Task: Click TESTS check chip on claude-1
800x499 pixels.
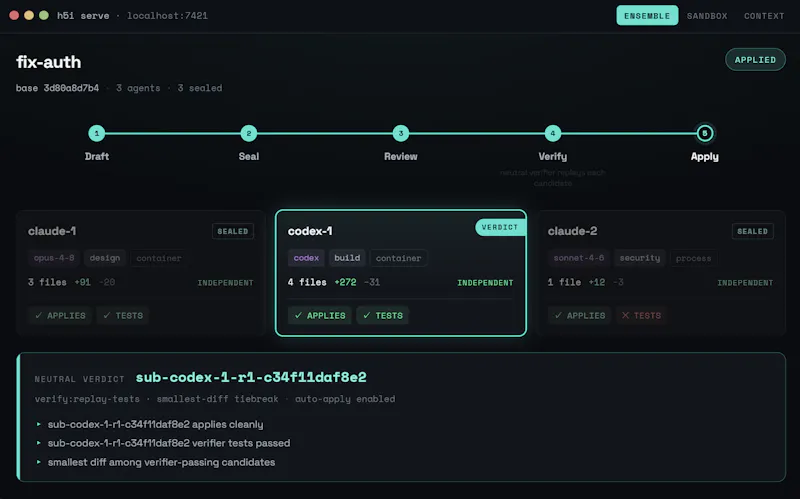Action: pyautogui.click(x=123, y=315)
